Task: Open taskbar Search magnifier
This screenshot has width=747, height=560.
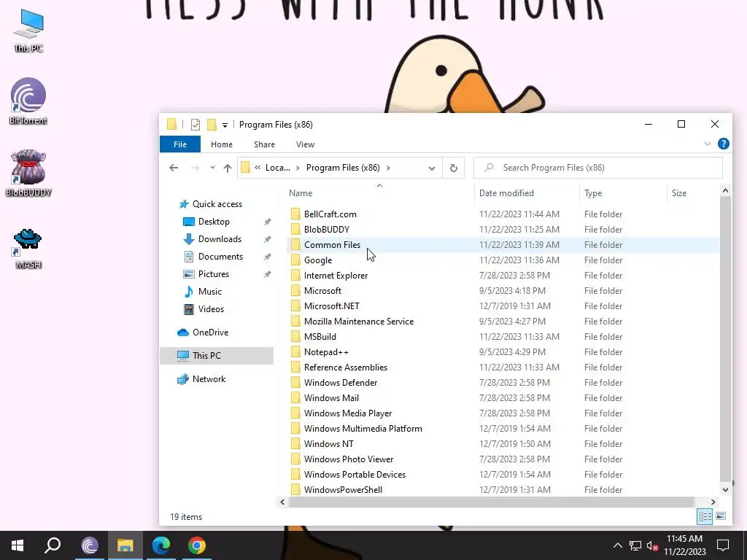Action: [x=53, y=545]
